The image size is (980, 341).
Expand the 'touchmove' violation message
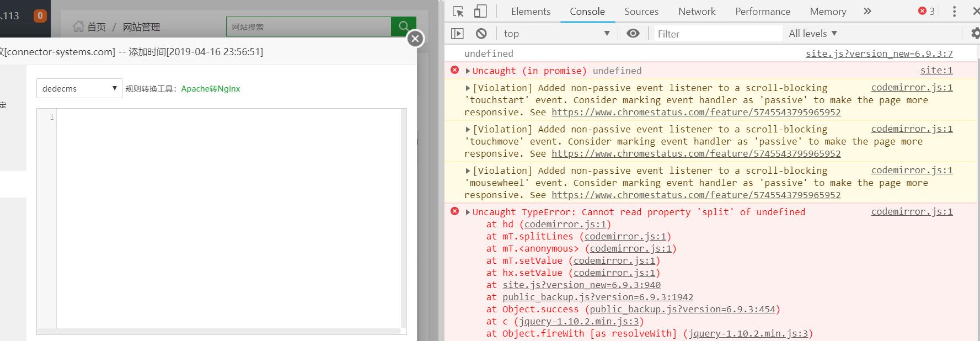(468, 129)
